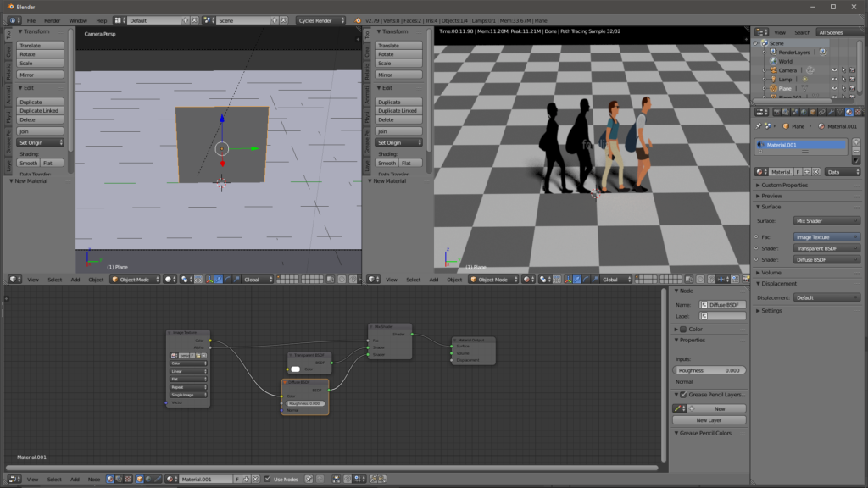This screenshot has width=868, height=488.
Task: Click the Material tab icon in Properties header
Action: coord(849,111)
